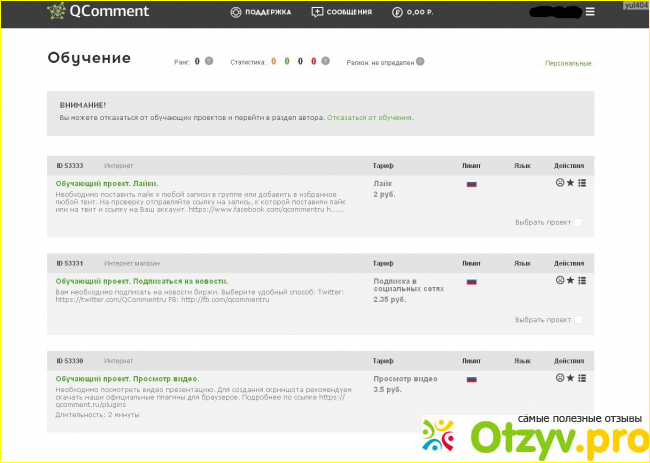Check Выбрать проект for Подписаться на новости
The height and width of the screenshot is (463, 650).
[578, 320]
